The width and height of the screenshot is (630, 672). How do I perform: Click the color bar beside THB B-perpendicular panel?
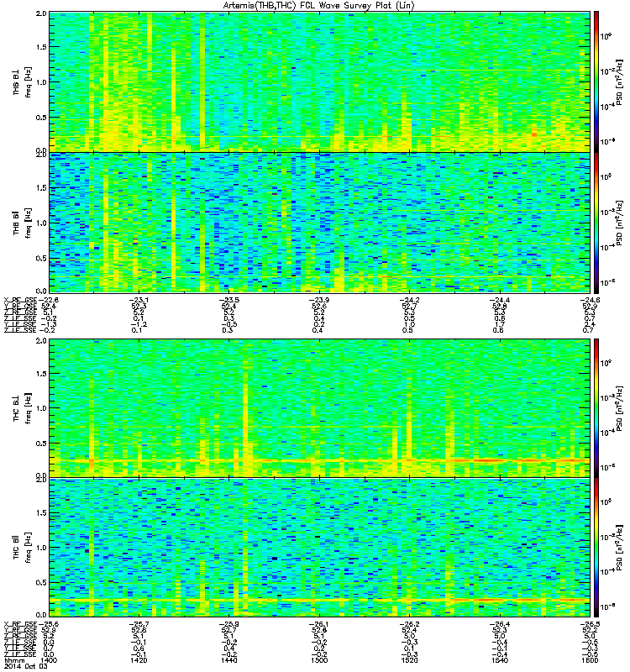tap(596, 81)
